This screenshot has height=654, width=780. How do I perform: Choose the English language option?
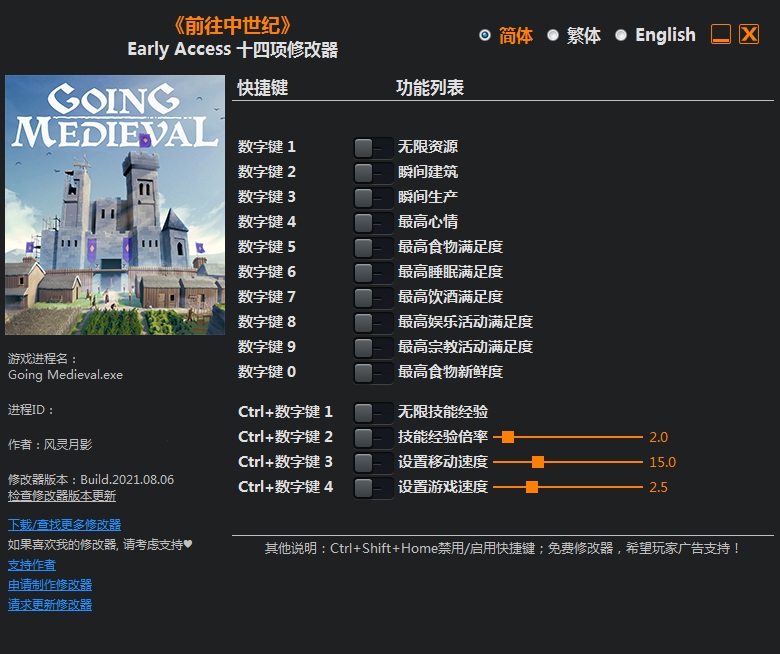[621, 35]
